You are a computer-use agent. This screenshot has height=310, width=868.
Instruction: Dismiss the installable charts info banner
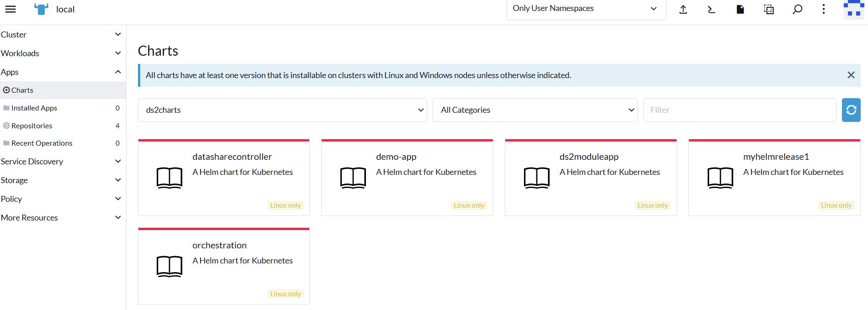coord(851,75)
